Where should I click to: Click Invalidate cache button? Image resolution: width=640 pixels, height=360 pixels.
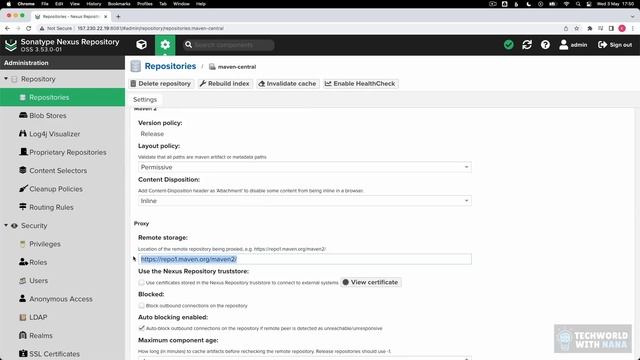[x=287, y=84]
